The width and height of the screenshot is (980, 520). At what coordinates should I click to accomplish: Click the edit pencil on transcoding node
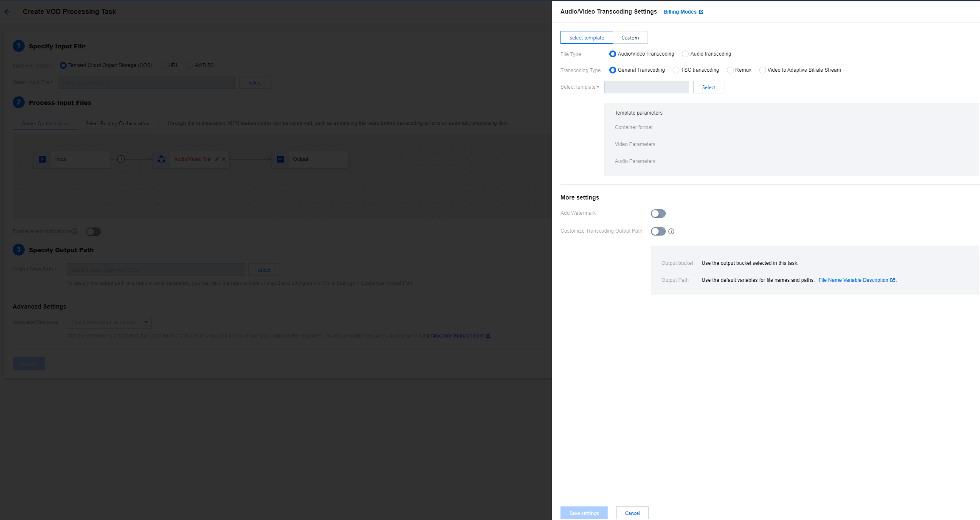[x=217, y=159]
